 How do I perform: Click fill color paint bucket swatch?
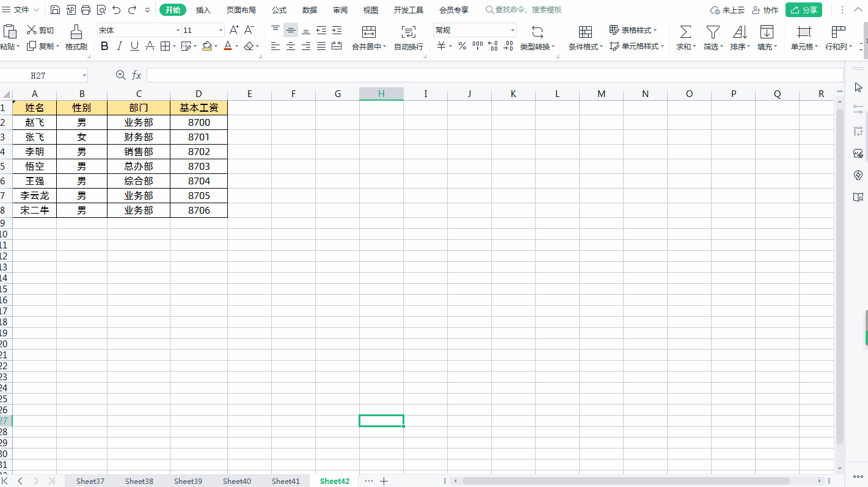coord(206,46)
